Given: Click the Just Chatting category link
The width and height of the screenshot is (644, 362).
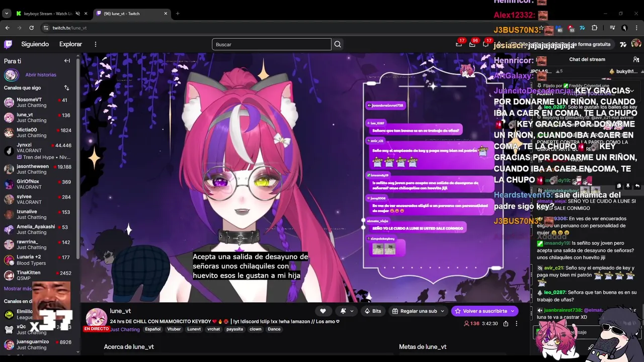Looking at the screenshot, I should 125,329.
